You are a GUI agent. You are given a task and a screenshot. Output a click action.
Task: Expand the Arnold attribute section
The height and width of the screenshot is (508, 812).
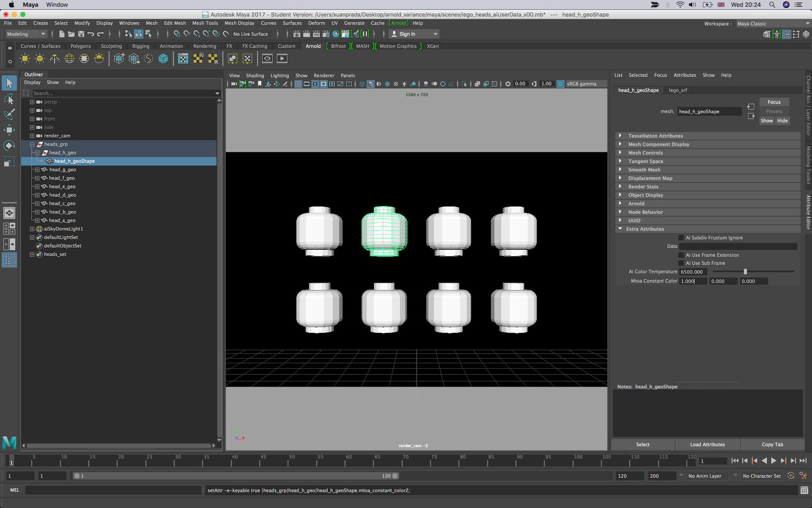(x=620, y=203)
